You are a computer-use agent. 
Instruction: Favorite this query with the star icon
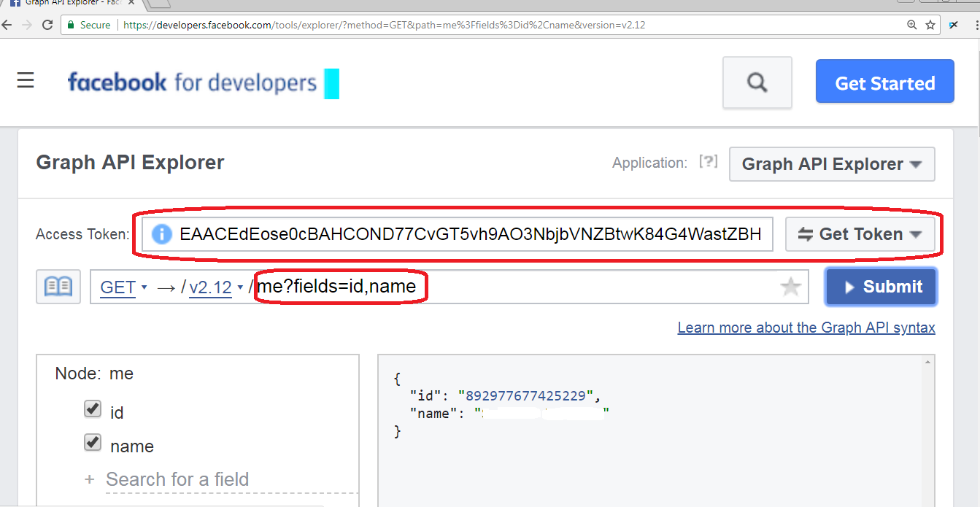point(791,287)
